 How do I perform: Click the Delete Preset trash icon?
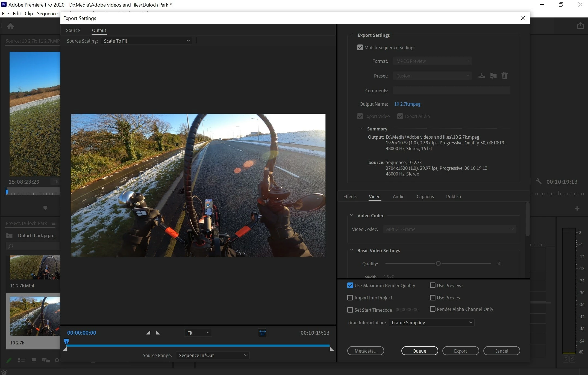[504, 76]
